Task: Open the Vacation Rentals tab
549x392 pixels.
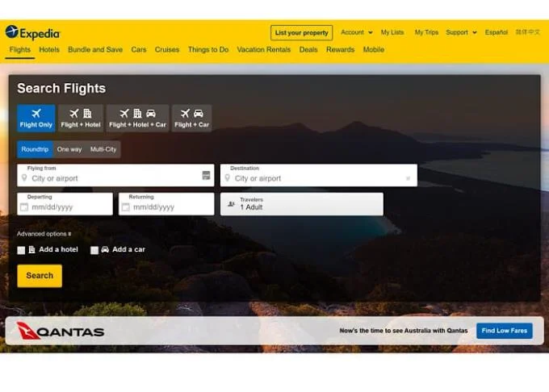Action: coord(264,50)
